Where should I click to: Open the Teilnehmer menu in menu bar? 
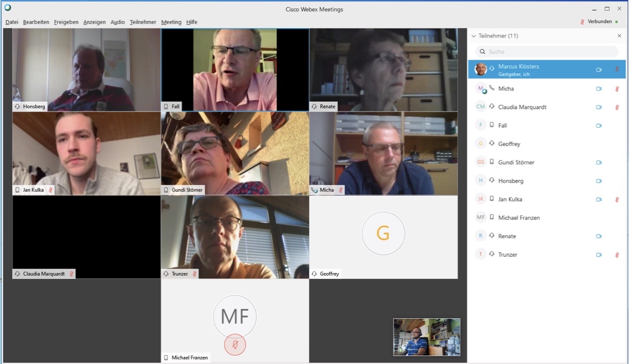(x=143, y=22)
